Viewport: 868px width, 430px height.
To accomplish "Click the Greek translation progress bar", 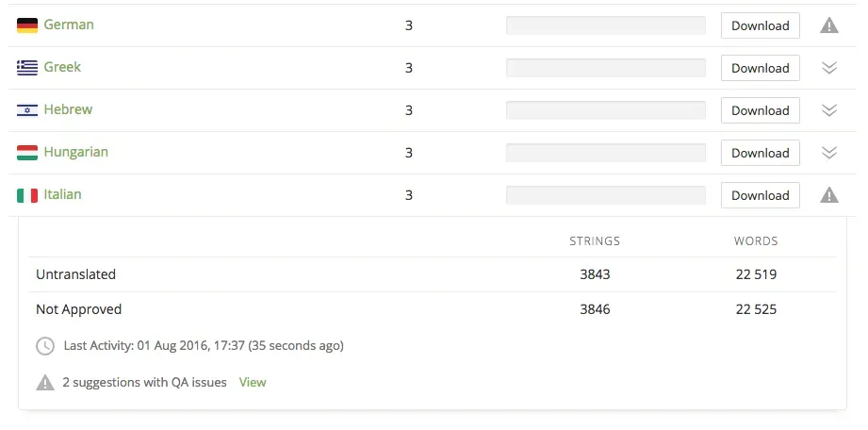I will [606, 68].
